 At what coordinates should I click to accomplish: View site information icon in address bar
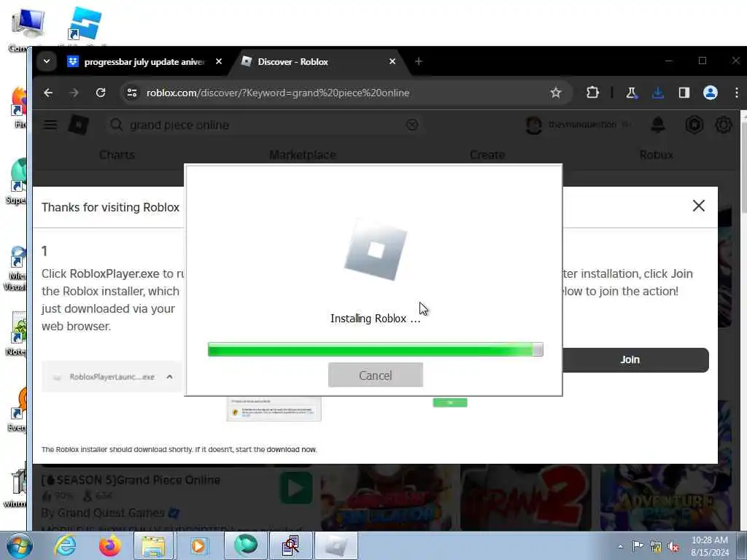pyautogui.click(x=132, y=93)
